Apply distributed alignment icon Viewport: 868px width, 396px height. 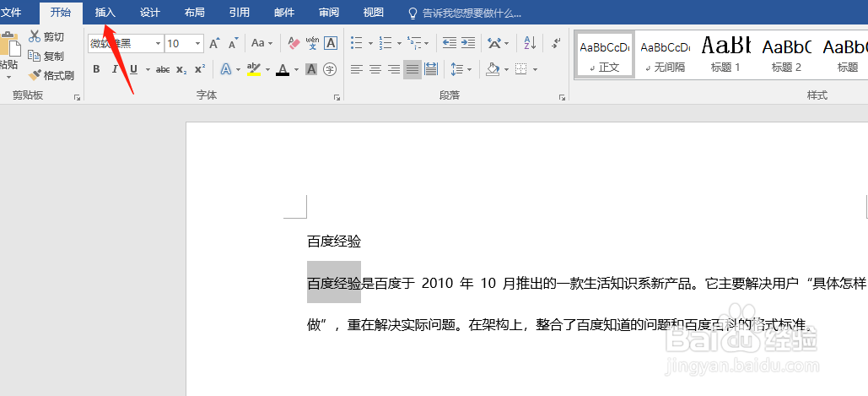[x=431, y=69]
